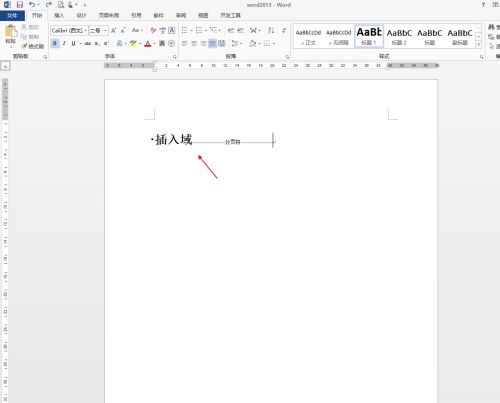Increase paragraph indent
The image size is (500, 403).
click(x=240, y=31)
